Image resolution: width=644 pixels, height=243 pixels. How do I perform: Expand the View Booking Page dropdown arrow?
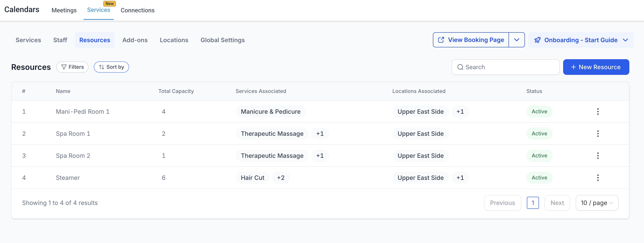click(516, 40)
